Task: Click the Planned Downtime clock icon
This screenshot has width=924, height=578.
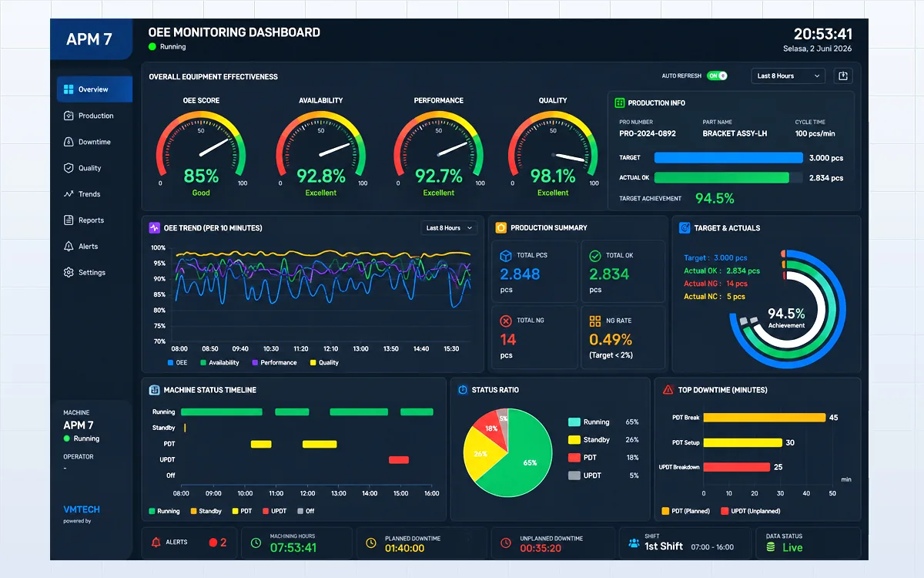Action: point(371,543)
